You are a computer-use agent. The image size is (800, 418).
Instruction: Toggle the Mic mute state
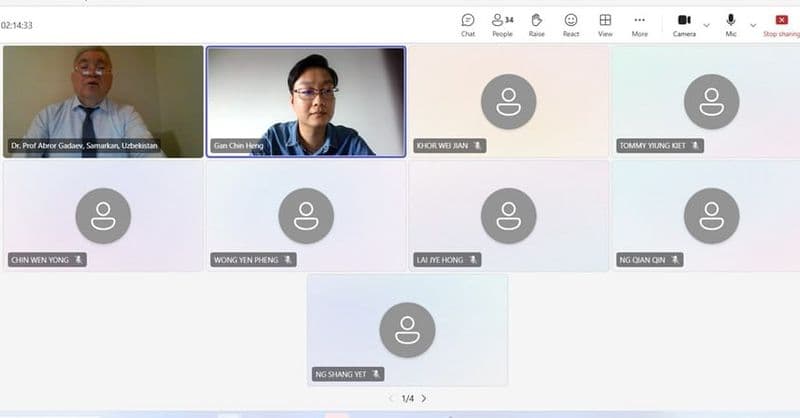[731, 25]
